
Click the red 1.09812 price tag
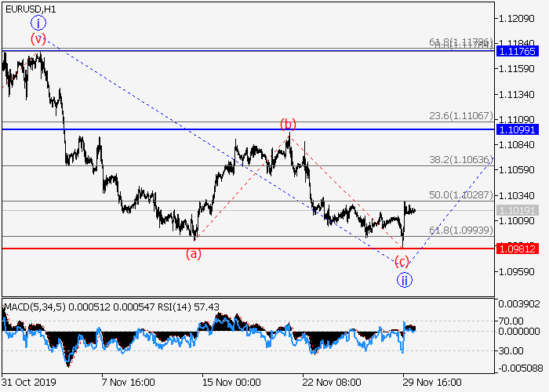pyautogui.click(x=517, y=248)
